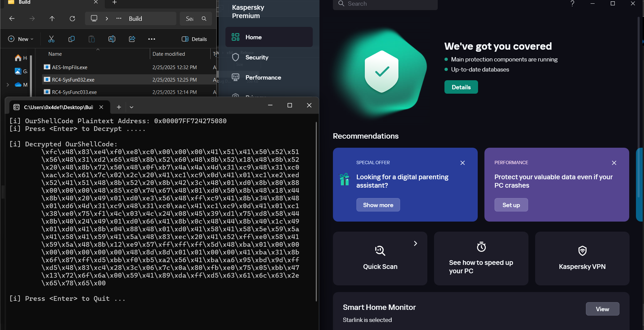Open the New dropdown in File Explorer
The width and height of the screenshot is (644, 330).
[x=21, y=39]
